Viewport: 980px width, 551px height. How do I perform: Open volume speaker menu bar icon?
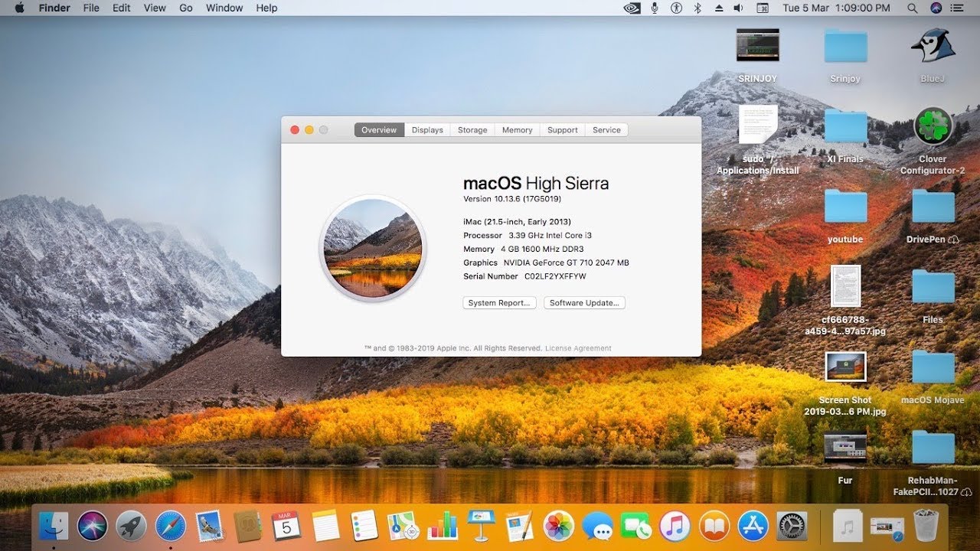pyautogui.click(x=739, y=8)
